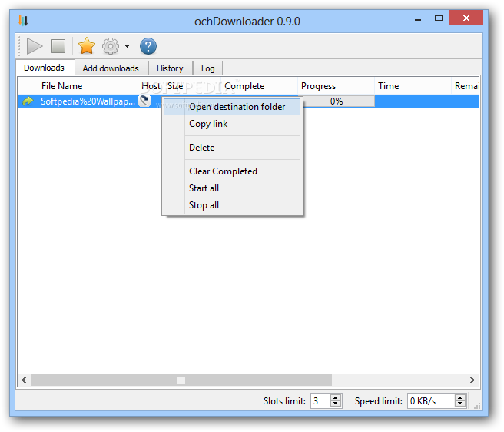
Task: Increase Slots limit with up arrow
Action: click(x=336, y=397)
